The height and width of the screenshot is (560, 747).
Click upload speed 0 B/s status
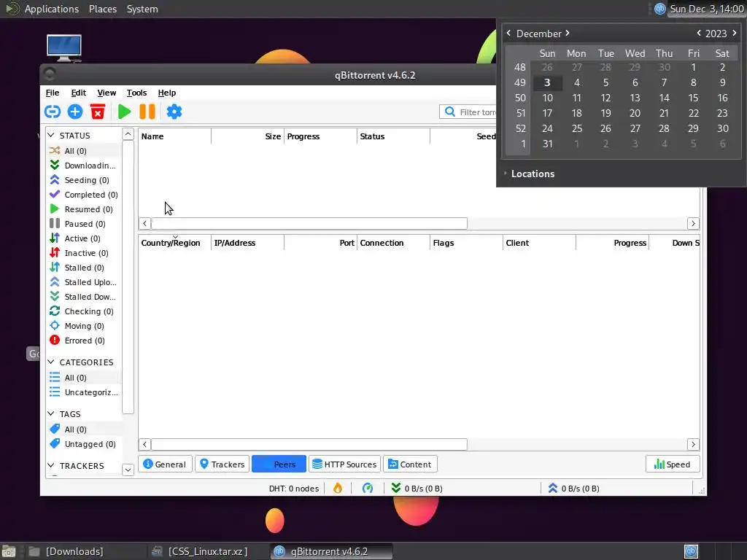(573, 489)
